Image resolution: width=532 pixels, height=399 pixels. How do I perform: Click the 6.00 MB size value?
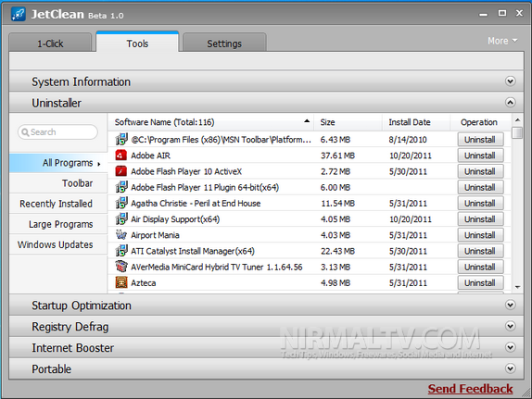(x=336, y=188)
